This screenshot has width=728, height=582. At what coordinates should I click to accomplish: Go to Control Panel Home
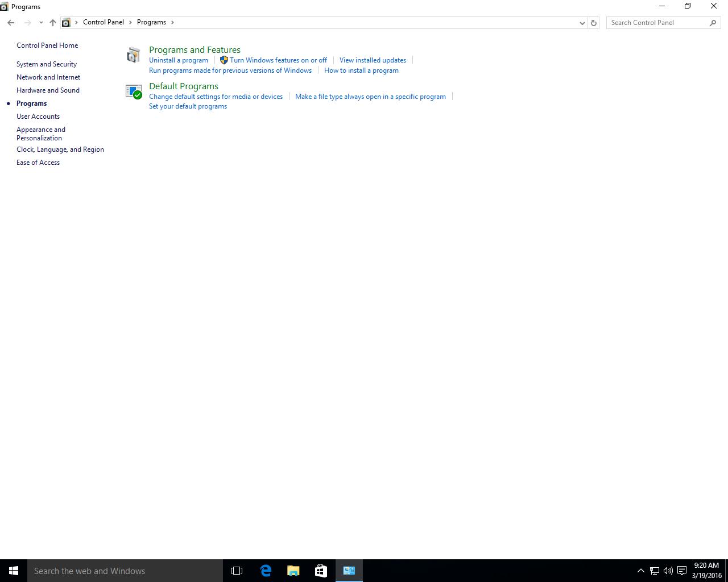pos(47,45)
